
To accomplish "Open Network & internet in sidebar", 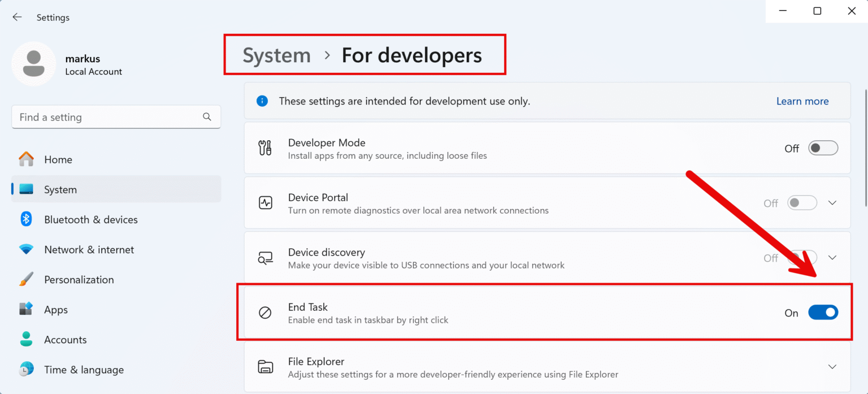I will (89, 249).
